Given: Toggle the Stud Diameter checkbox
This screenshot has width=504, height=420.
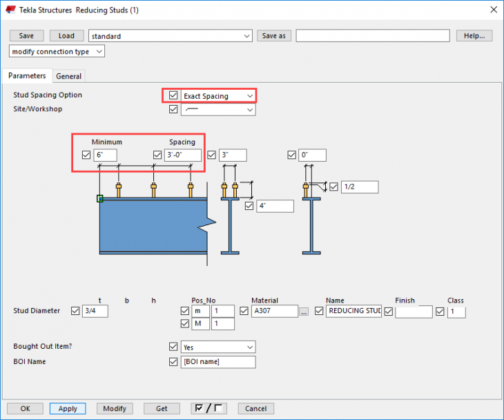Looking at the screenshot, I should pos(75,311).
